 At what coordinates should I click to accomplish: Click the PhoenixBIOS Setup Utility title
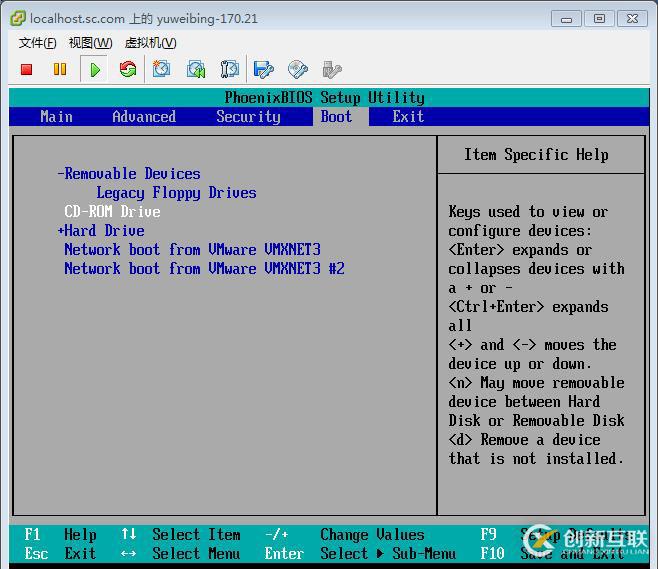click(324, 98)
